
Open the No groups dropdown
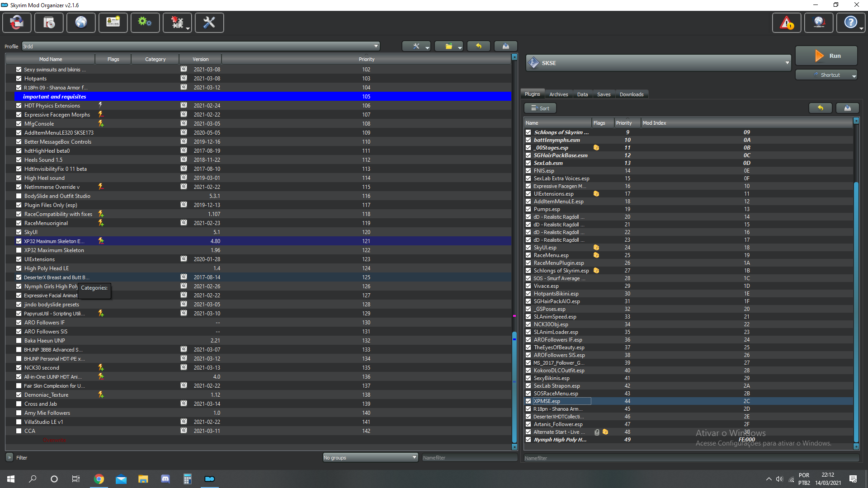[370, 458]
